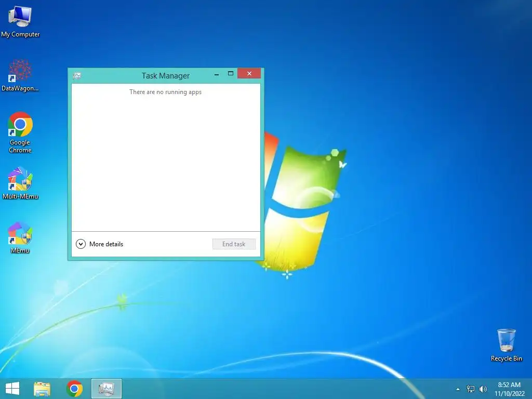
Task: Launch Chrome from the taskbar
Action: [x=74, y=389]
